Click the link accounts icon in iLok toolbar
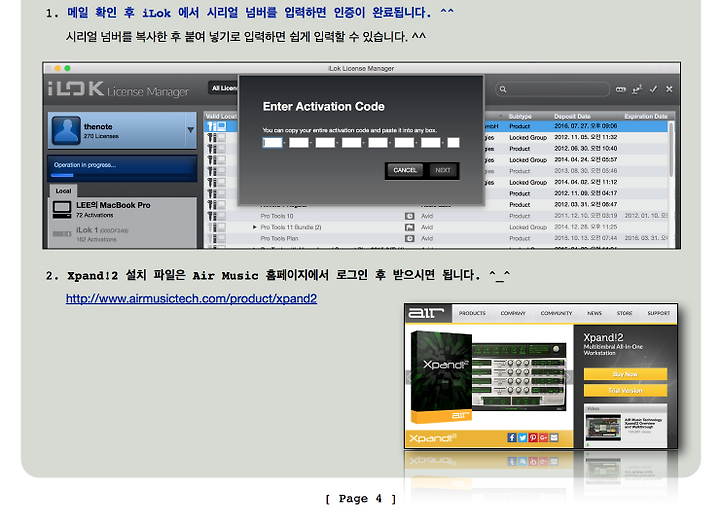Viewport: 720px width, 522px height. click(x=637, y=89)
